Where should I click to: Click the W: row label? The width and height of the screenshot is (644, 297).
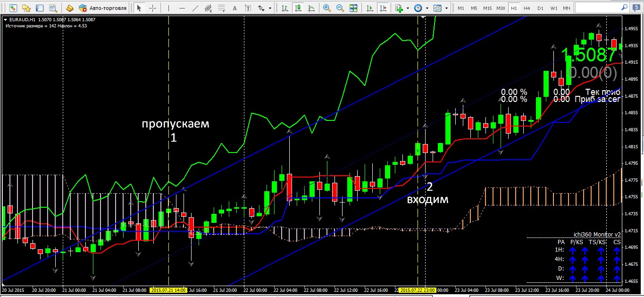pyautogui.click(x=560, y=278)
